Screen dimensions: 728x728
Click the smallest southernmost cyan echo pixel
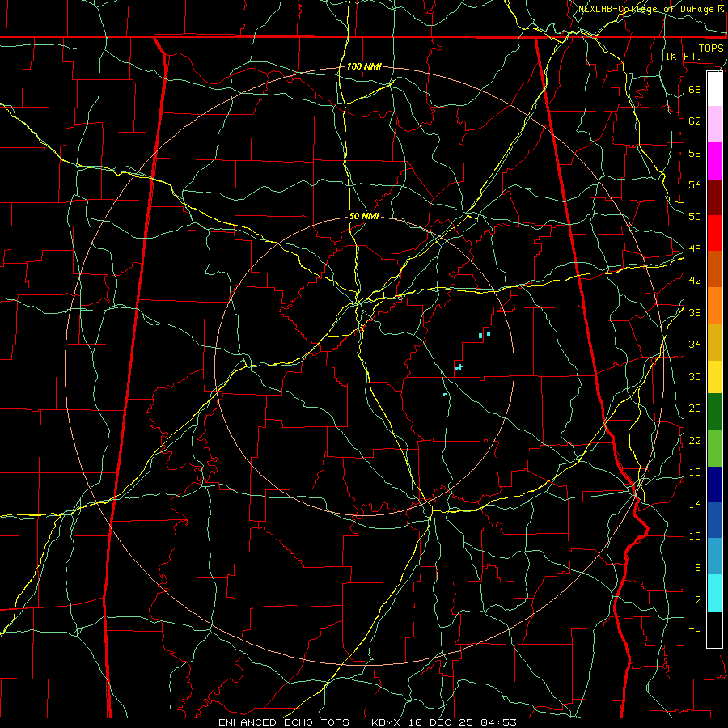click(x=445, y=395)
